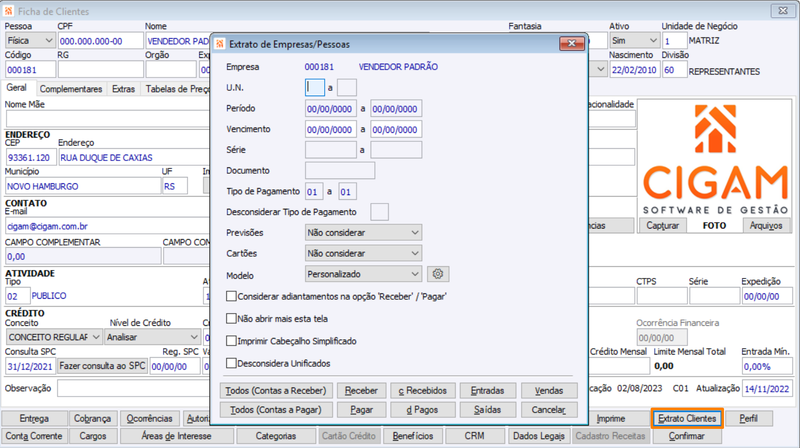Click the Vendas button
This screenshot has height=448, width=800.
[549, 391]
